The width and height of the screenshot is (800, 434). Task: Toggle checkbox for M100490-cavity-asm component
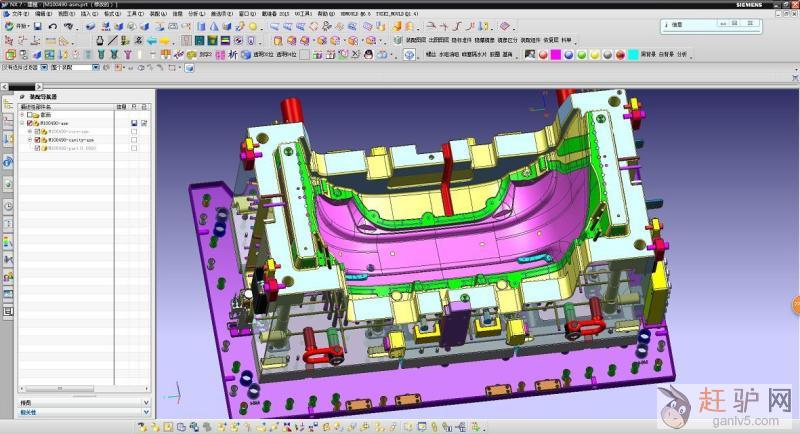38,140
